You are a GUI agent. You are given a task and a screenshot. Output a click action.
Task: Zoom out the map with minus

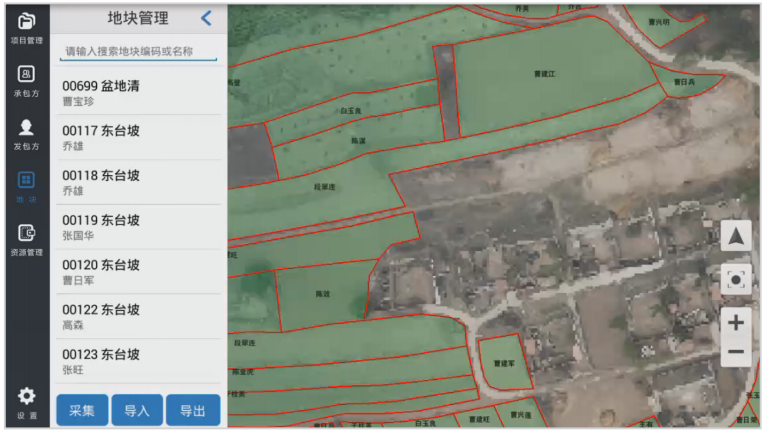(x=736, y=353)
